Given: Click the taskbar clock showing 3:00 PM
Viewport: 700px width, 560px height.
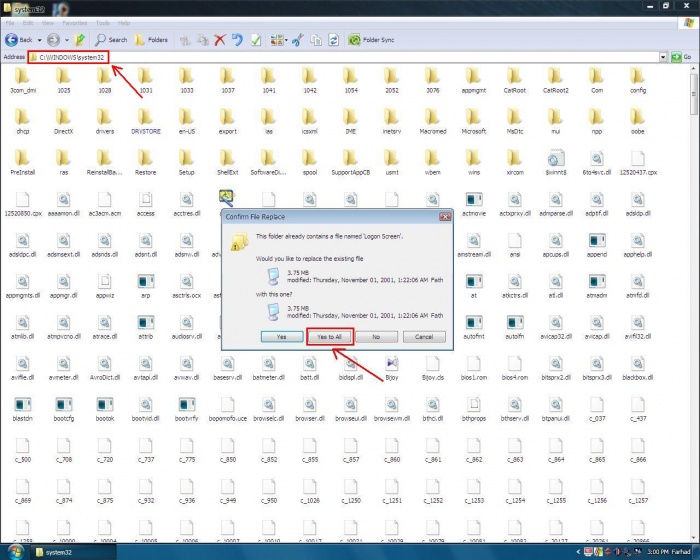Looking at the screenshot, I should 657,552.
